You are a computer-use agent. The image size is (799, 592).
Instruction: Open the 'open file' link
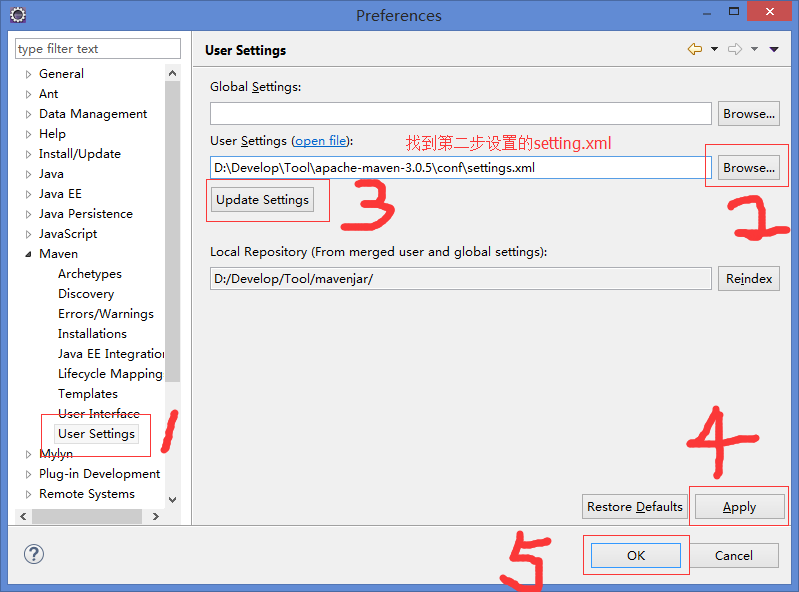[x=321, y=141]
